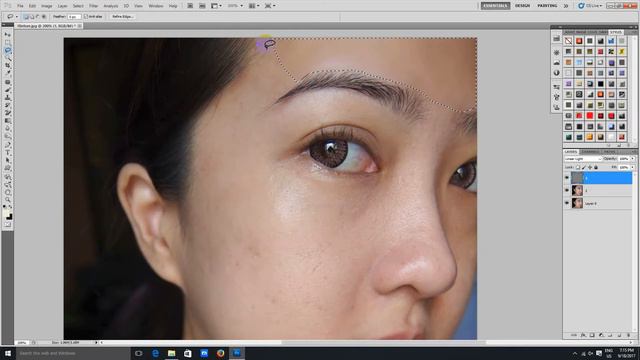The width and height of the screenshot is (640, 360).
Task: Hide layer 1 using its eye icon
Action: coord(567,190)
